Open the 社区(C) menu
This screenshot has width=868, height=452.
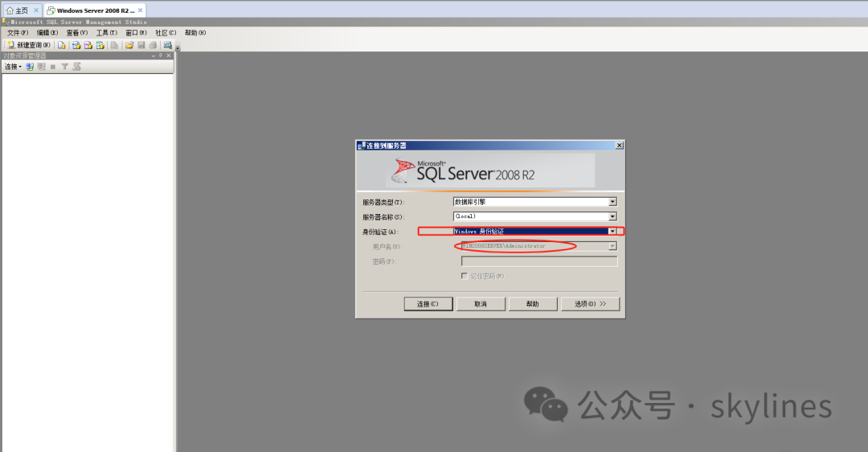166,33
